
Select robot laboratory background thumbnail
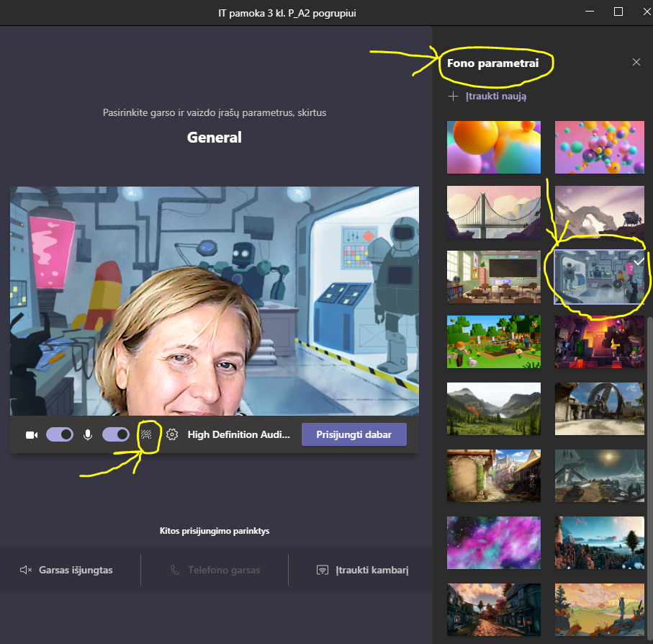tap(599, 277)
